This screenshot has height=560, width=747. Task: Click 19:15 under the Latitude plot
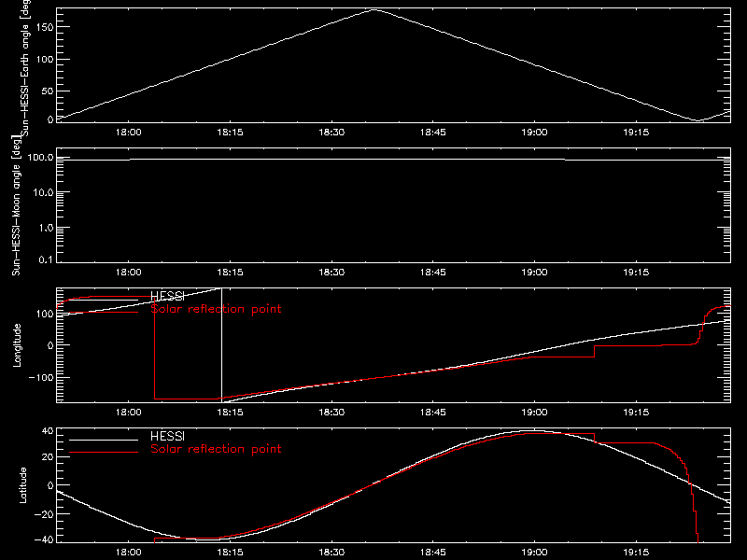click(636, 553)
